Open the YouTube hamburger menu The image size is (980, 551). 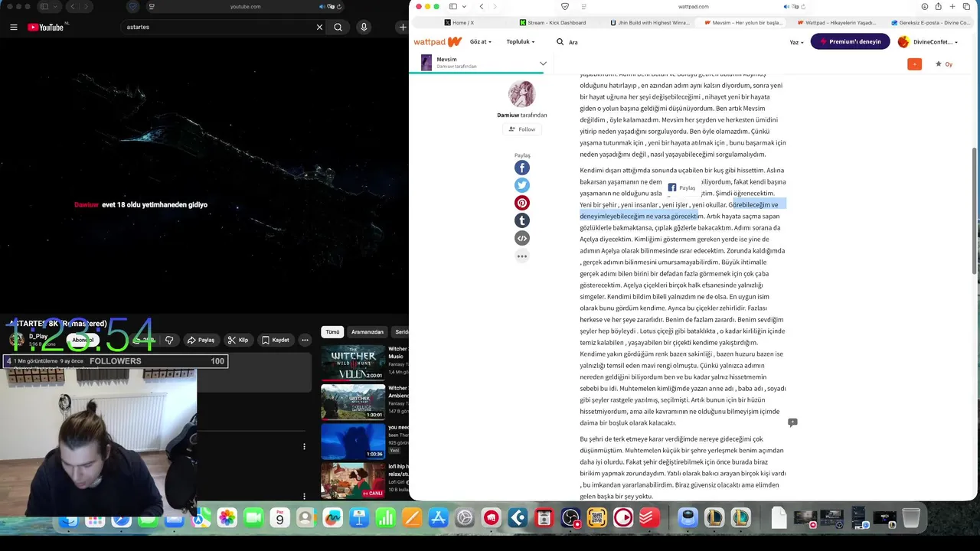click(x=14, y=27)
